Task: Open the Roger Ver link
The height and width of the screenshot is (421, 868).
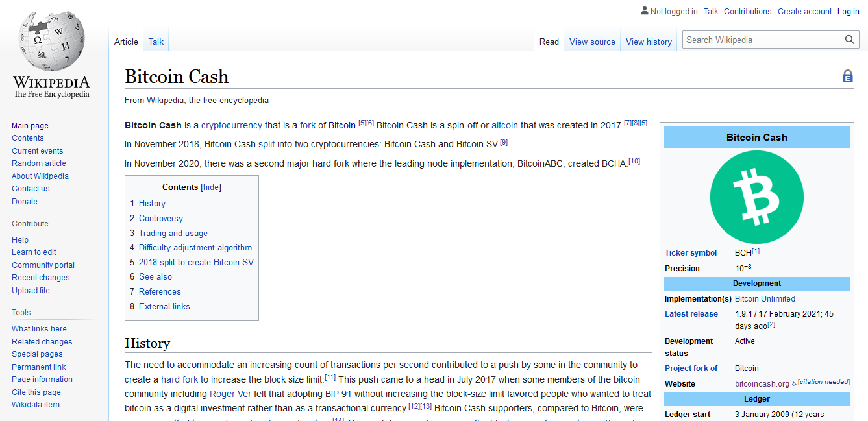Action: (230, 394)
